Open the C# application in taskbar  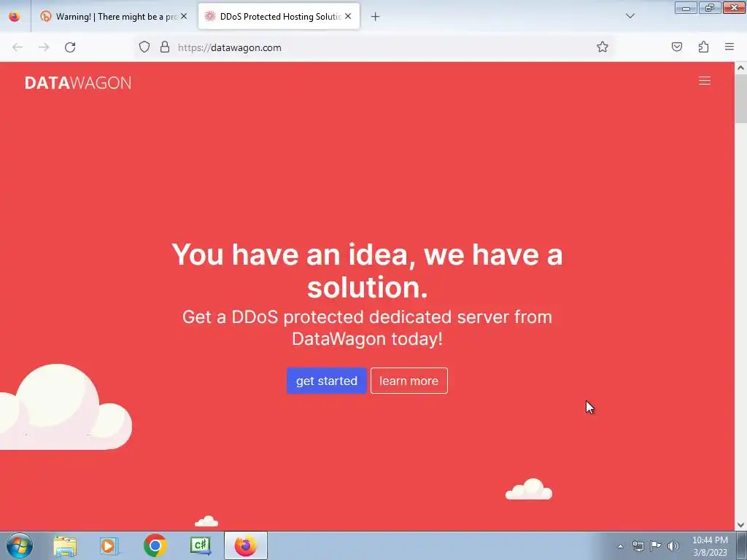point(200,545)
